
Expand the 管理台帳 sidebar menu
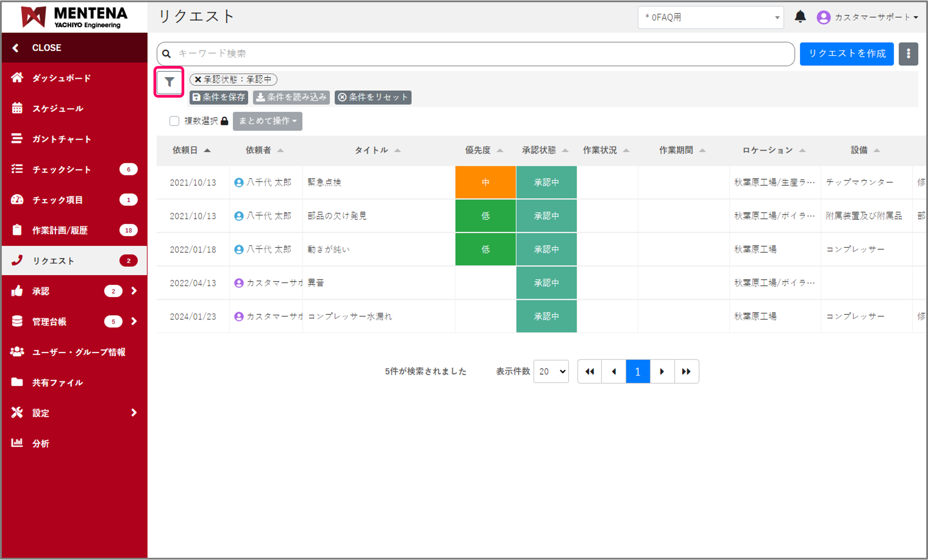click(x=133, y=321)
